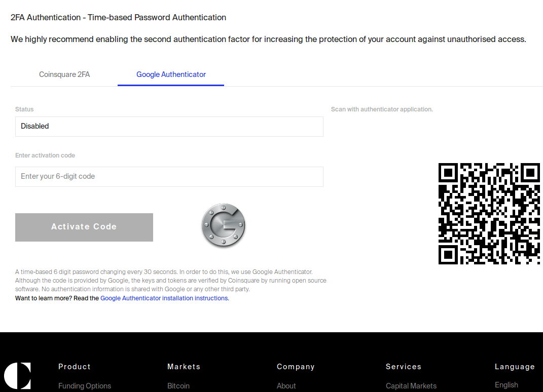The width and height of the screenshot is (543, 392).
Task: Select the Google Authenticator tab
Action: click(x=171, y=74)
